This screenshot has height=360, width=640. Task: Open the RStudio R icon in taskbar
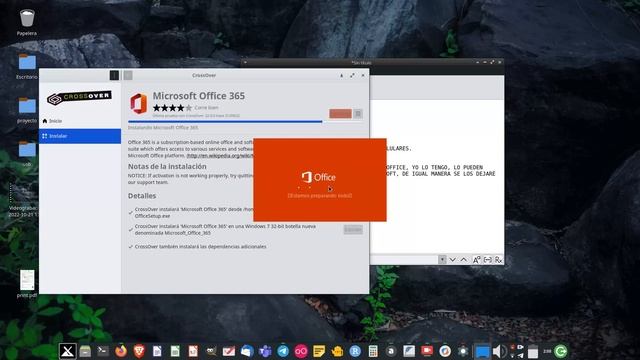[355, 351]
